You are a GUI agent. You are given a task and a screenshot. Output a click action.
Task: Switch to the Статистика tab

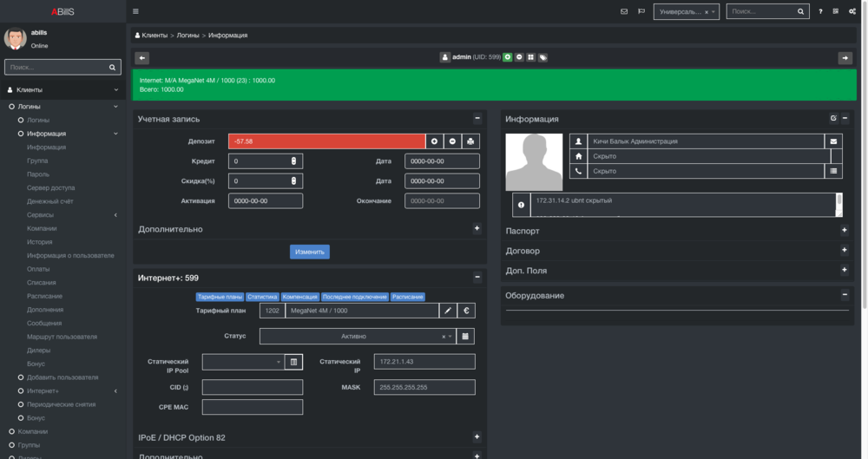click(262, 297)
